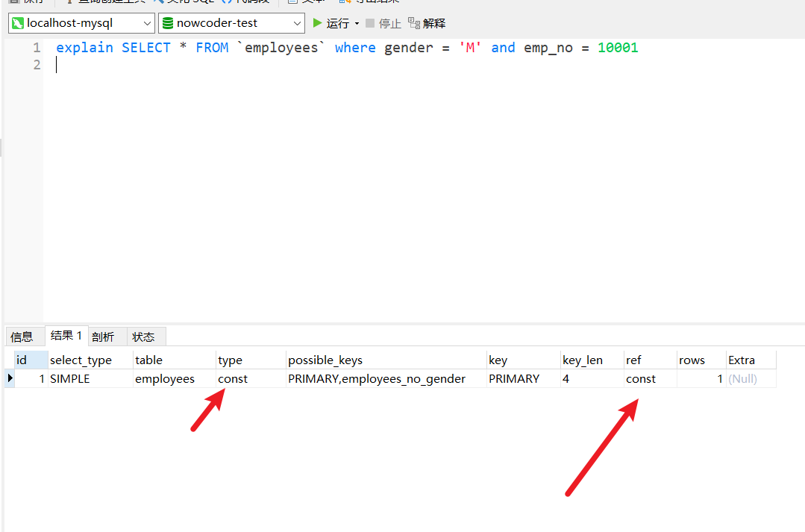Image resolution: width=805 pixels, height=532 pixels.
Task: Click the id column header
Action: (x=31, y=360)
